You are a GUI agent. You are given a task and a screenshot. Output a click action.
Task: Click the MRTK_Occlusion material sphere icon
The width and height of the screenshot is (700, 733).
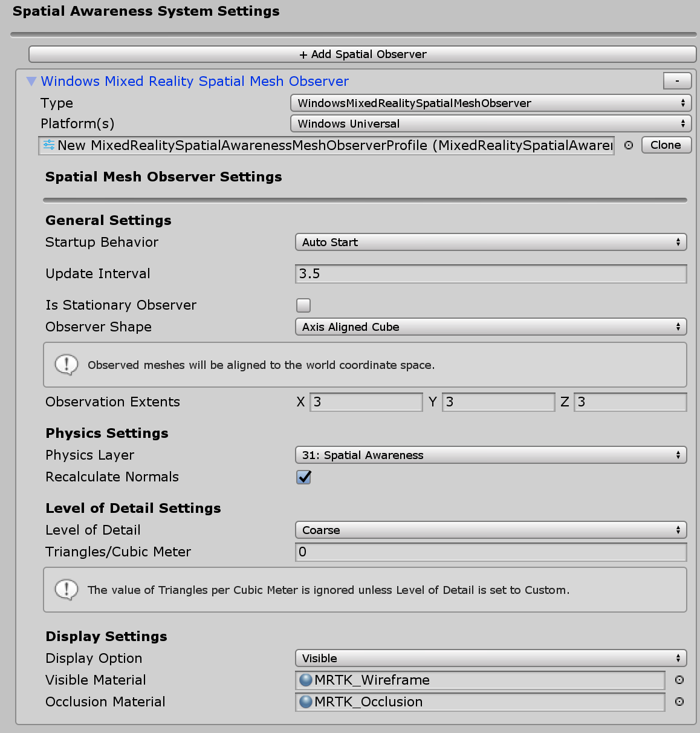(x=306, y=702)
